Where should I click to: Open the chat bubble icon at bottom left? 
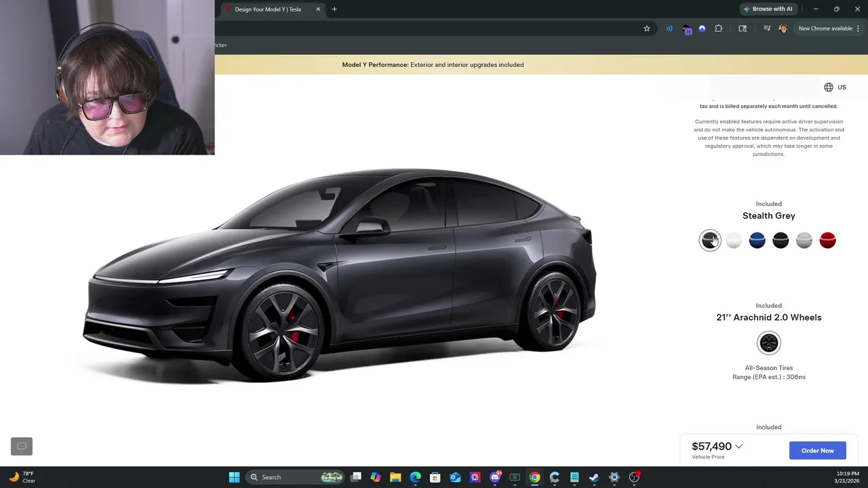tap(22, 447)
